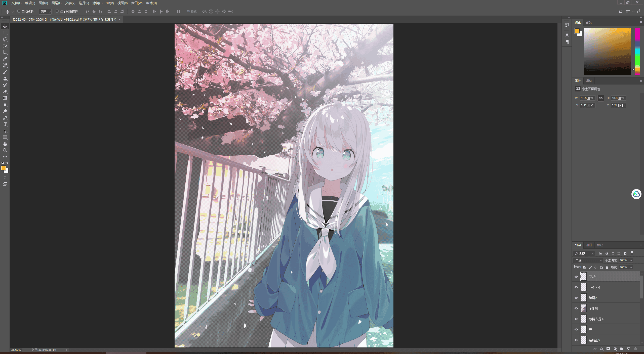Open the 正常 blend mode dropdown
The width and height of the screenshot is (644, 354).
tap(588, 261)
